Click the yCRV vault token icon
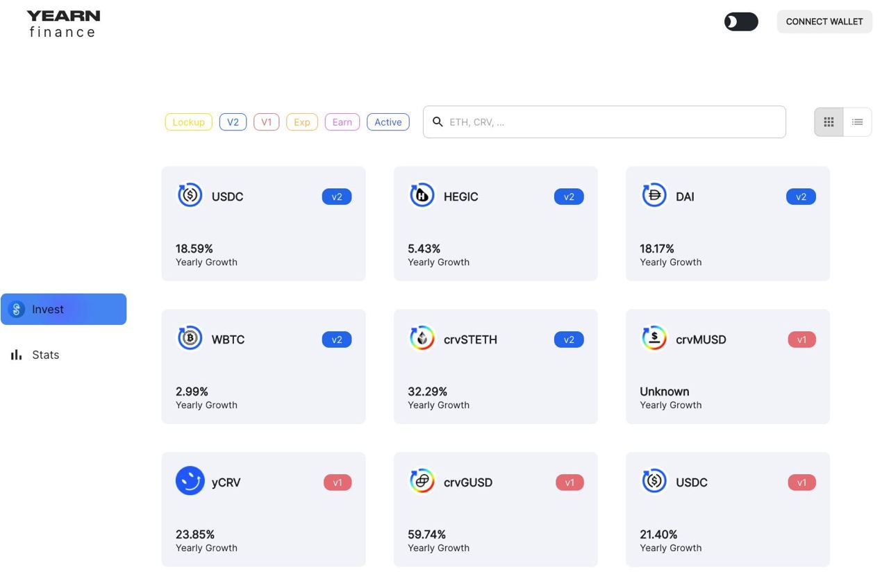 (190, 480)
